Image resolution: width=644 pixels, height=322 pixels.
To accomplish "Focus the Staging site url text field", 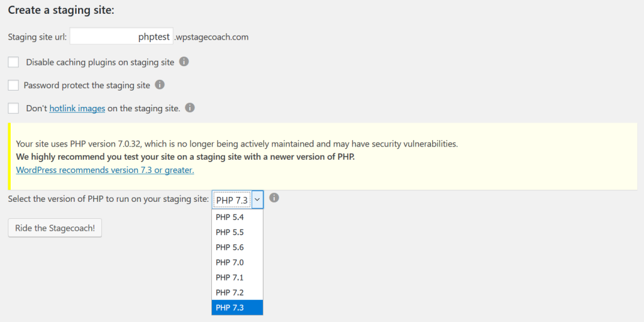I will tap(121, 36).
